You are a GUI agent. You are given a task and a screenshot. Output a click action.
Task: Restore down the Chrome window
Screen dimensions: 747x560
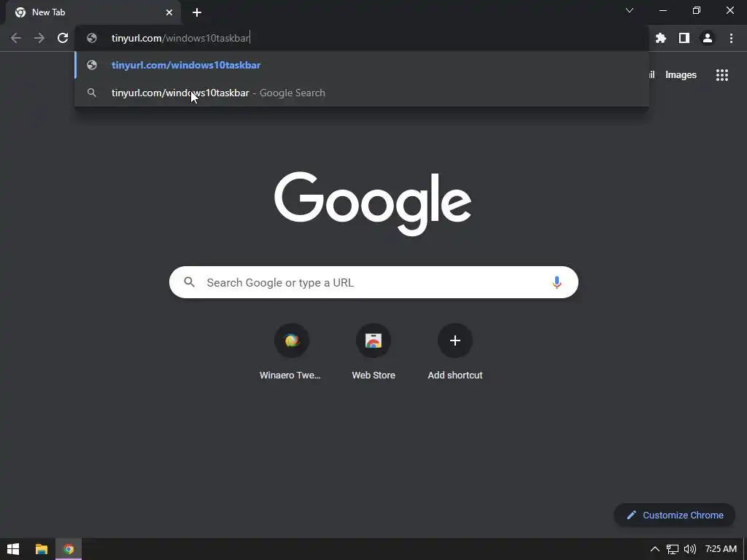coord(697,10)
